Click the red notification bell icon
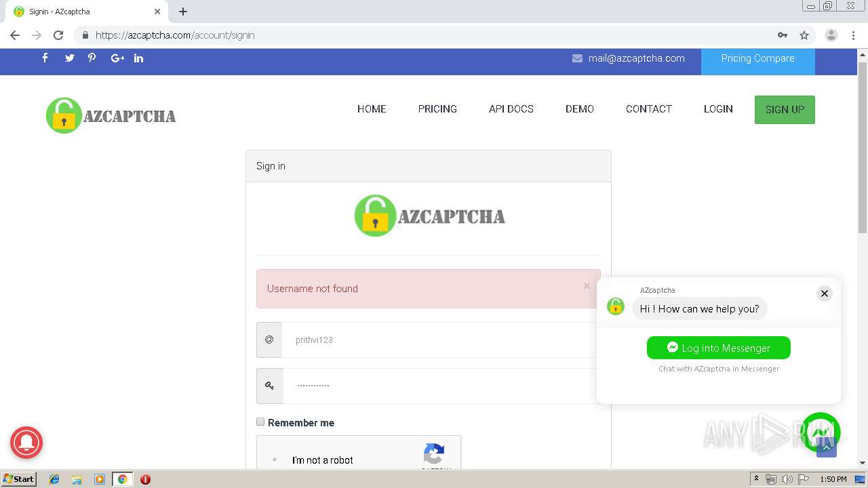Screen dimensions: 868x488 pyautogui.click(x=26, y=443)
